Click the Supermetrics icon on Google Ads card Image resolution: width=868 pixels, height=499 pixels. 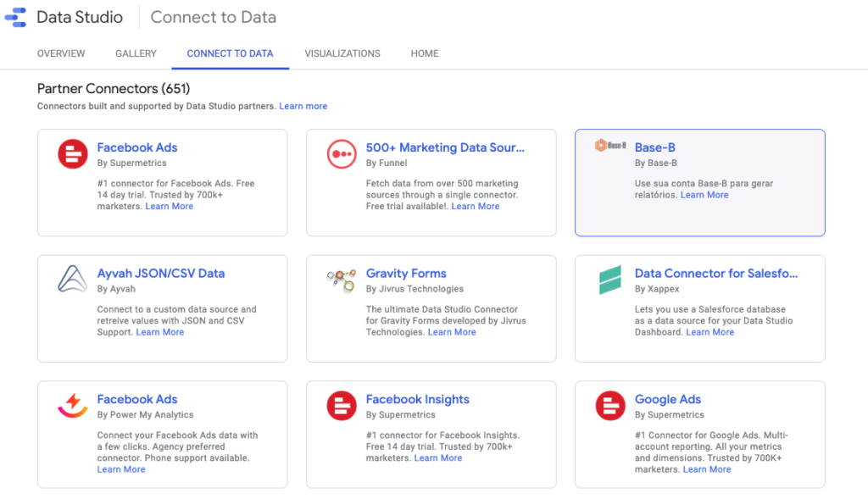610,406
